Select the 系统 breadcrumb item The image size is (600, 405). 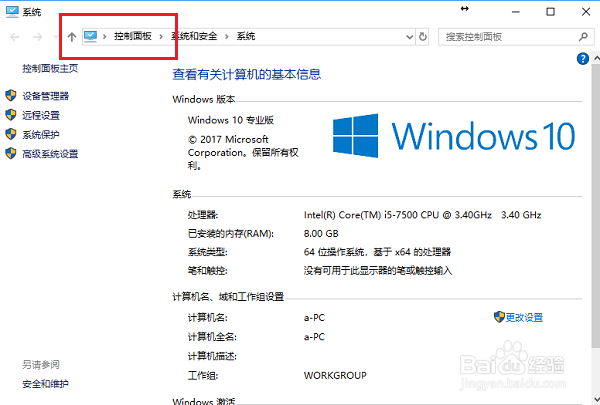point(246,36)
